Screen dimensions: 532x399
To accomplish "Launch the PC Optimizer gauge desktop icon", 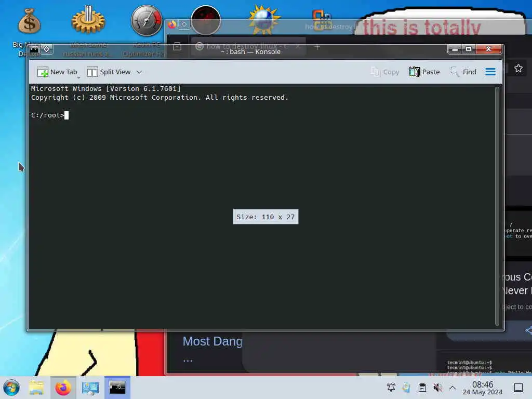I will 147,21.
